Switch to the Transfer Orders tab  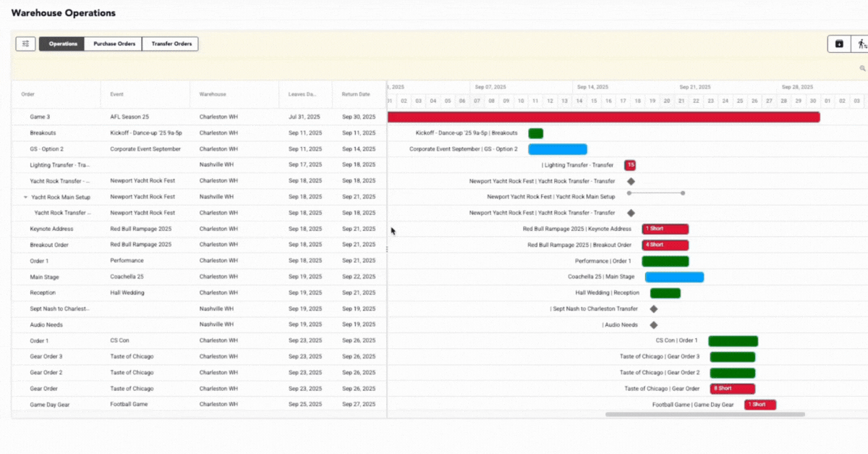[x=171, y=44]
